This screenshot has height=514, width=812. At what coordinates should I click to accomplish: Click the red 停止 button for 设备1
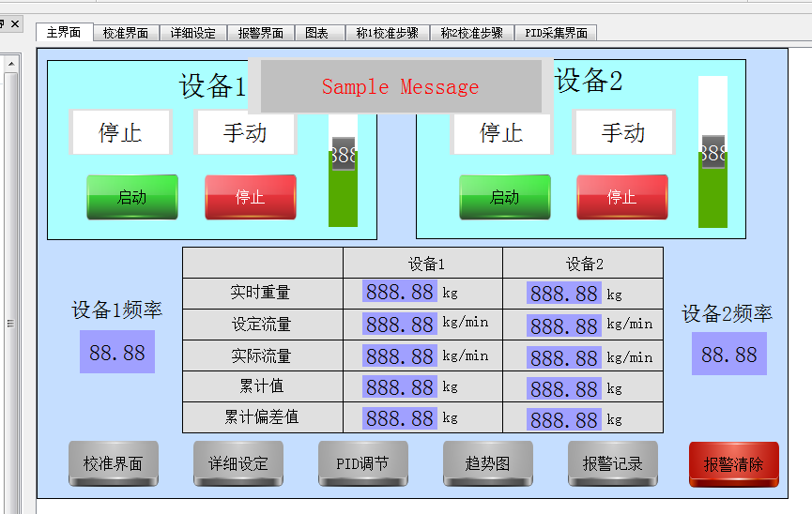coord(251,197)
